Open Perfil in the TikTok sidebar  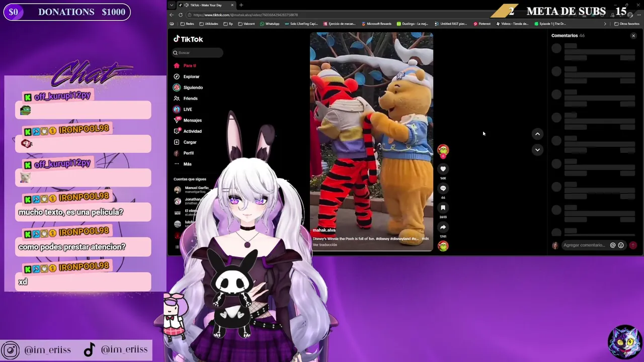click(x=183, y=153)
